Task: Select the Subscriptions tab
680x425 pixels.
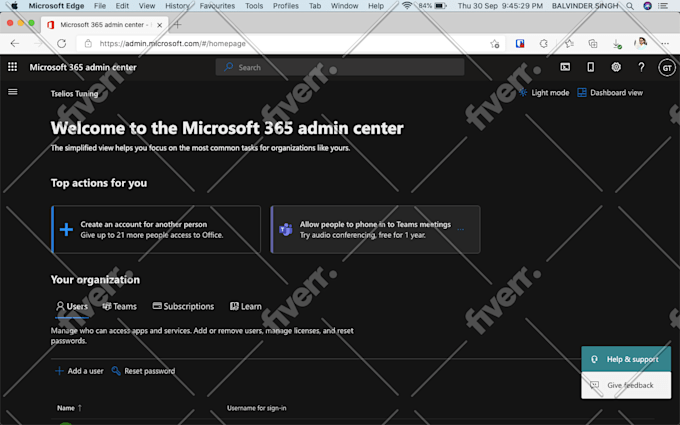Action: pos(183,306)
